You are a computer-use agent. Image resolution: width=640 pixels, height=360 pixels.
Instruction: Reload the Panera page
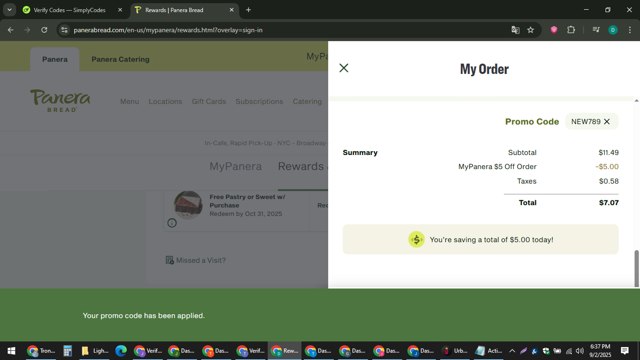(44, 30)
